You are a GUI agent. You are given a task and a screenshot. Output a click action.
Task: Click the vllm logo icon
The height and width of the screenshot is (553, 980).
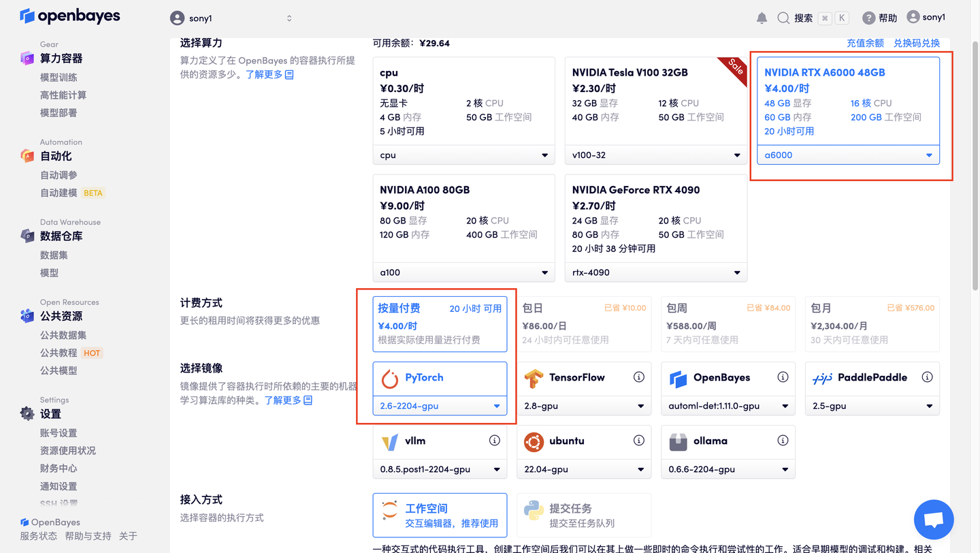[x=390, y=442]
